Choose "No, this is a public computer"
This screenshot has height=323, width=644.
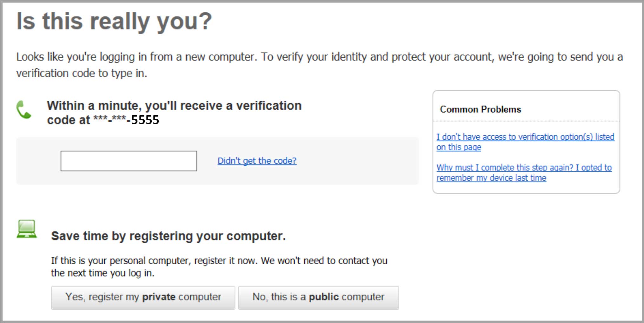pyautogui.click(x=318, y=297)
